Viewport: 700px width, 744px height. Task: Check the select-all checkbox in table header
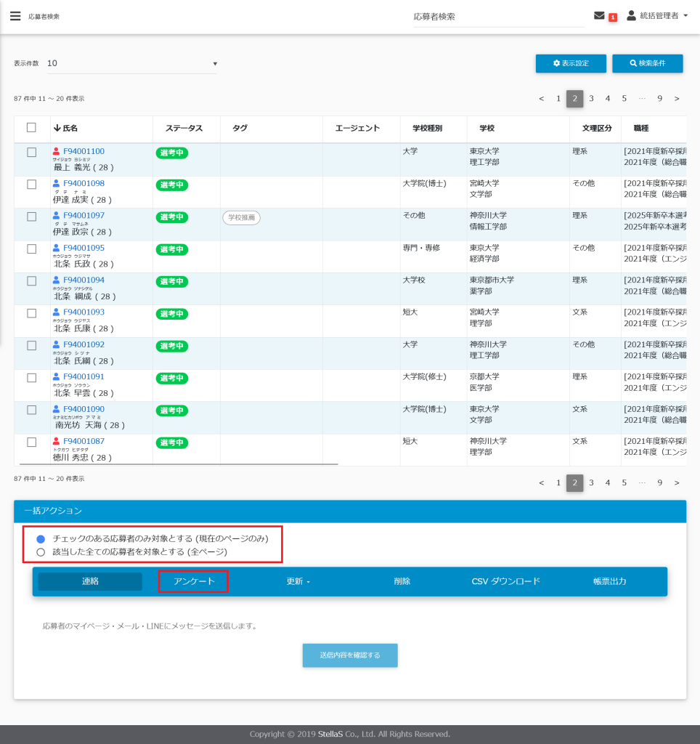(31, 128)
